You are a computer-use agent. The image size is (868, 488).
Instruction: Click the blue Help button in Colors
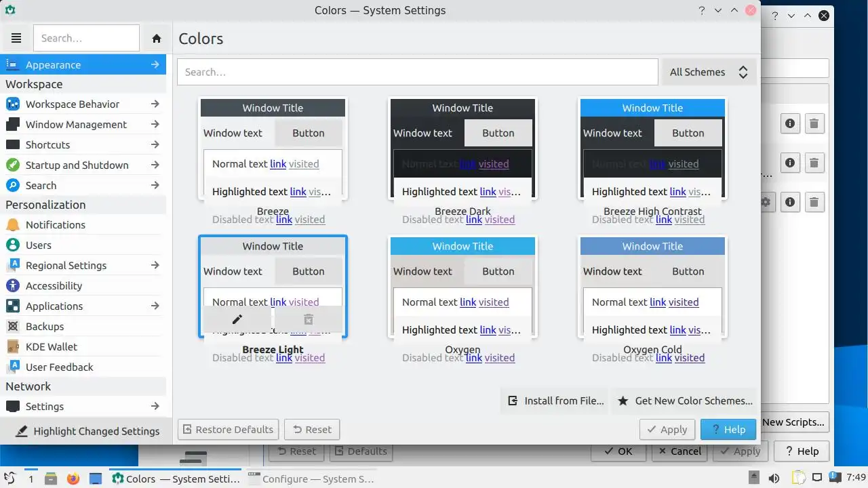click(x=728, y=430)
